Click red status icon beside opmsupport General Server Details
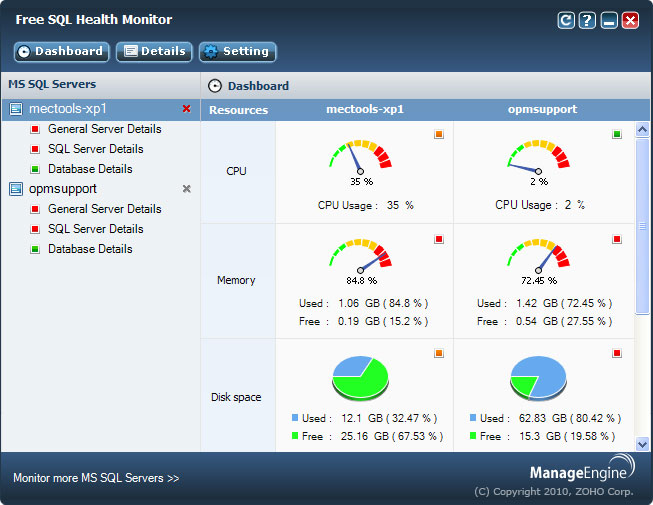The height and width of the screenshot is (505, 653). click(35, 209)
